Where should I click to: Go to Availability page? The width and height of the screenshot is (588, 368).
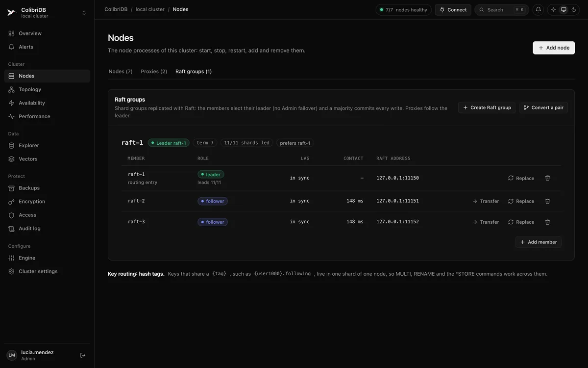[x=47, y=103]
